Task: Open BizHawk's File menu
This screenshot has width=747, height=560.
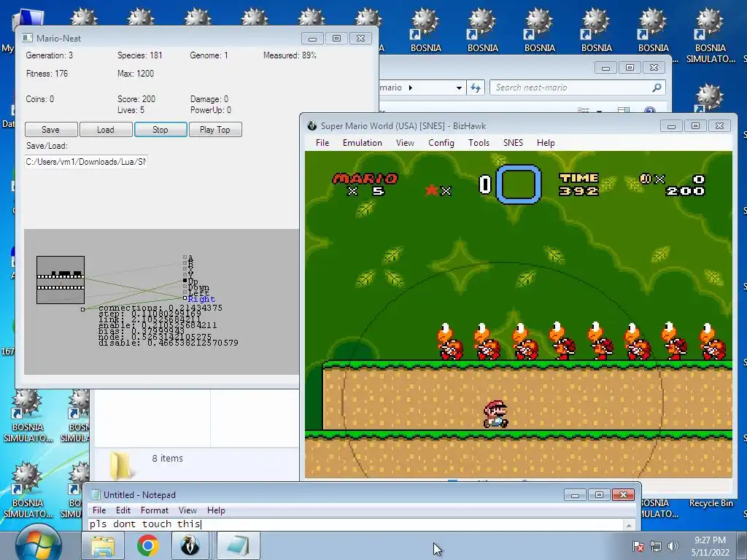Action: point(322,143)
